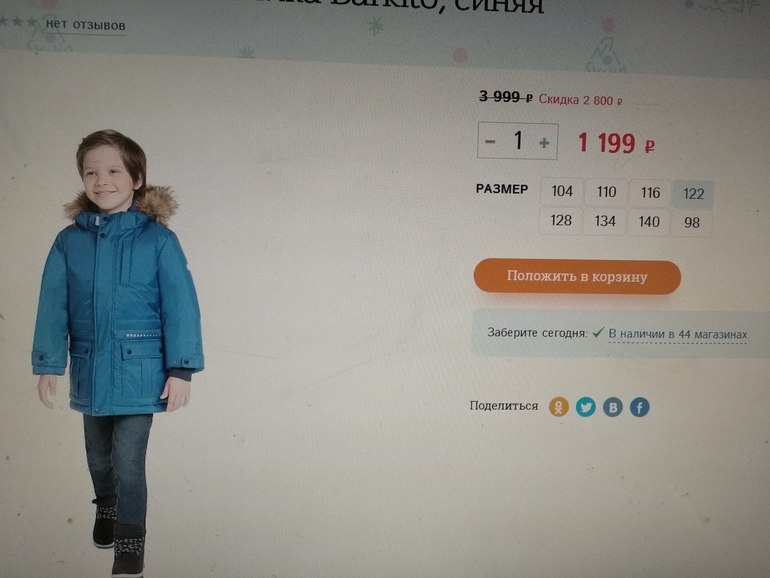This screenshot has width=770, height=578.
Task: Share on VKontakte icon
Action: click(613, 407)
